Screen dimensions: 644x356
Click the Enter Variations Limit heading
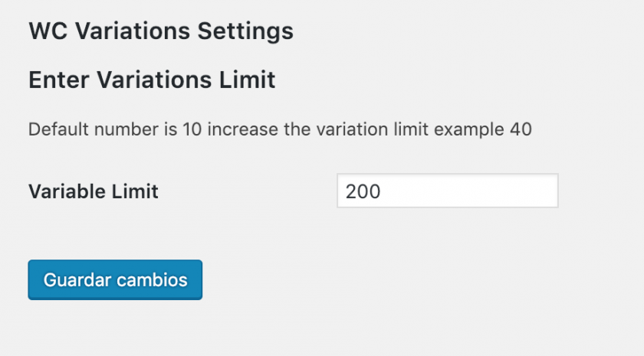pos(152,80)
